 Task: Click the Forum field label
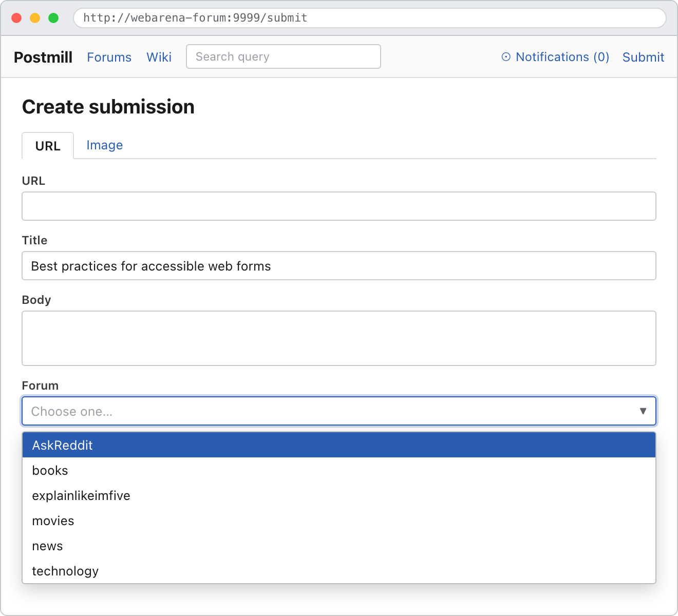[x=40, y=386]
